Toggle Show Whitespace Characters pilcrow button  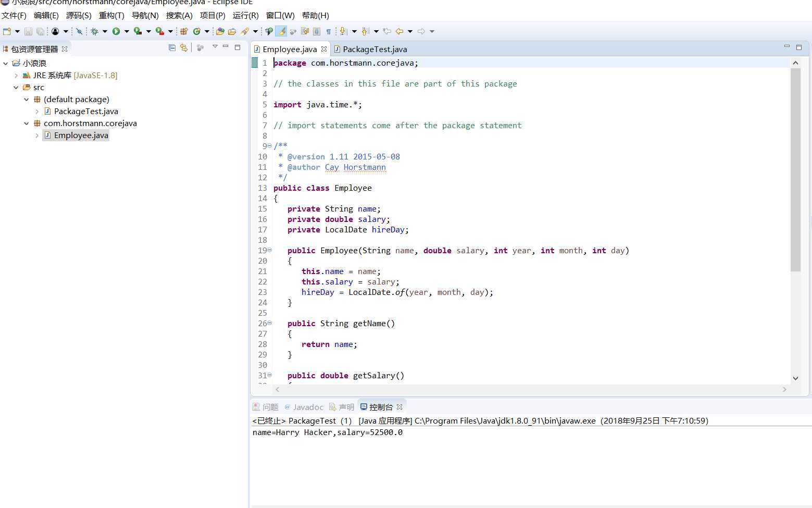329,31
